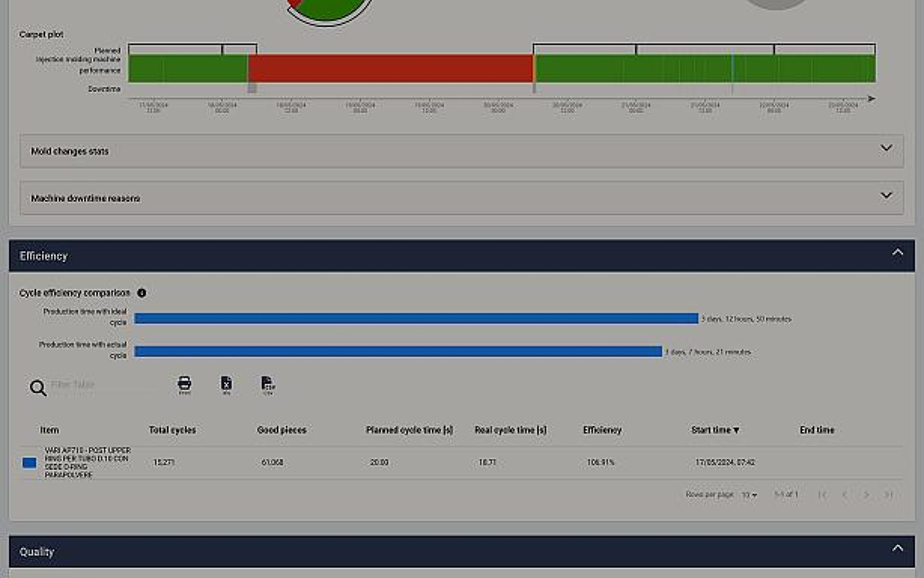Screen dimensions: 924x578
Task: Open the info tooltip beside Cycle efficiency comparison
Action: [x=142, y=292]
